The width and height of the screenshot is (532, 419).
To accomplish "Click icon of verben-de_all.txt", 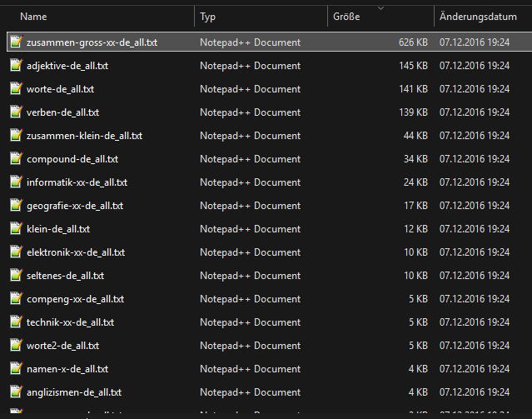I will (x=16, y=112).
